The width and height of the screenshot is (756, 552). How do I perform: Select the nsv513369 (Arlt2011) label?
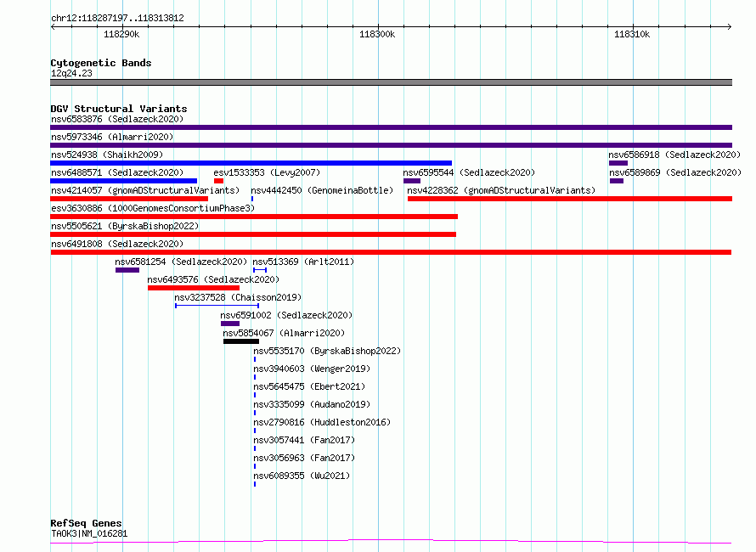pos(303,262)
